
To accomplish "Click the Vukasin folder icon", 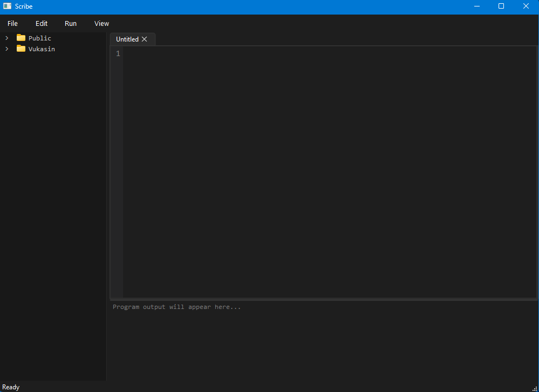I will pos(21,49).
